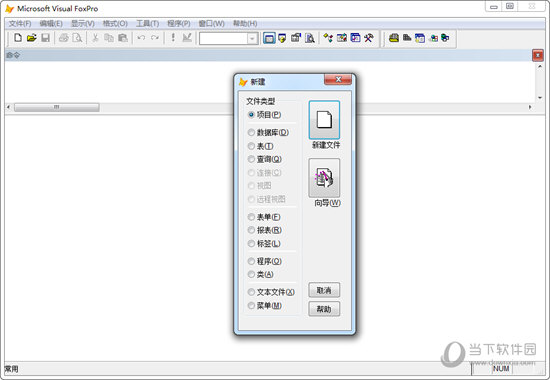
Task: Select the 类(A) radio button
Action: (x=251, y=274)
